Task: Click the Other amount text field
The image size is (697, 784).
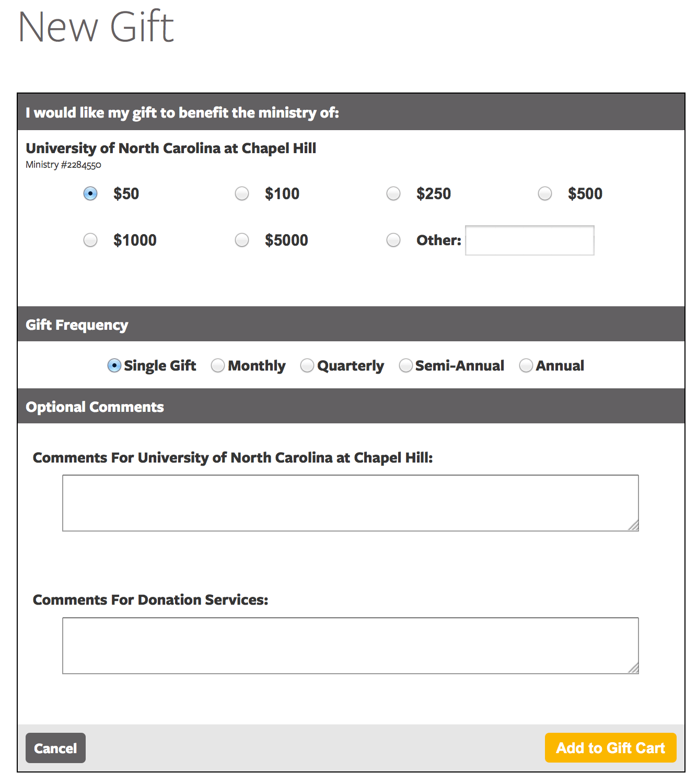Action: (529, 240)
